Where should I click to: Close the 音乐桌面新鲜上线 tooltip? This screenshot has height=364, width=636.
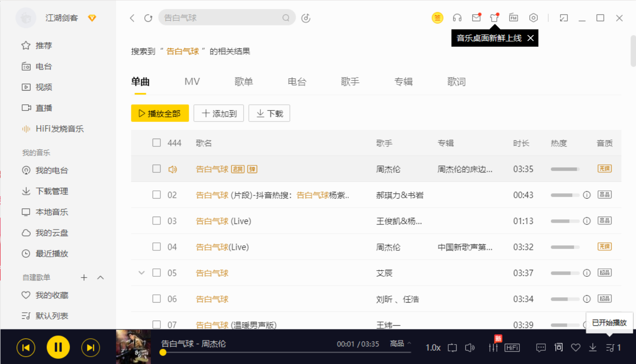pos(531,38)
